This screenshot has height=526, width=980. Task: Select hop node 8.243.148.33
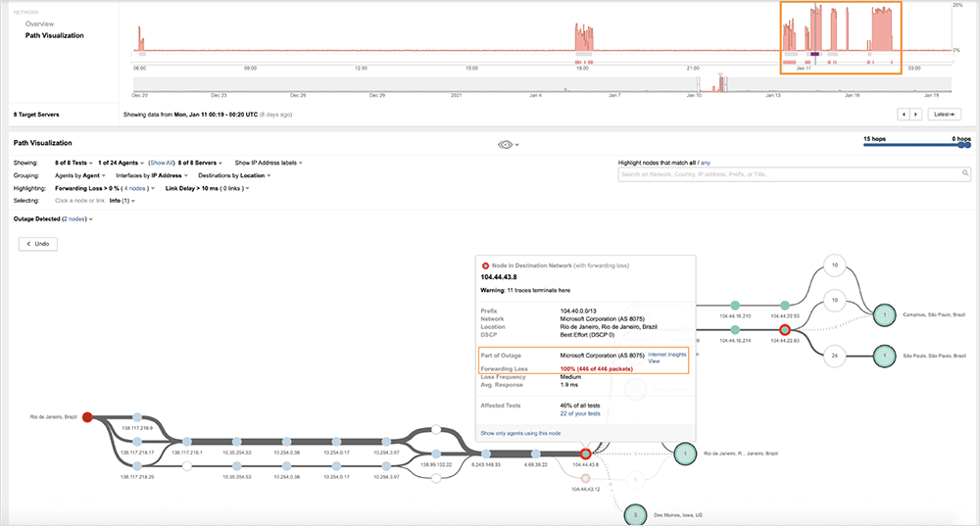tap(485, 454)
